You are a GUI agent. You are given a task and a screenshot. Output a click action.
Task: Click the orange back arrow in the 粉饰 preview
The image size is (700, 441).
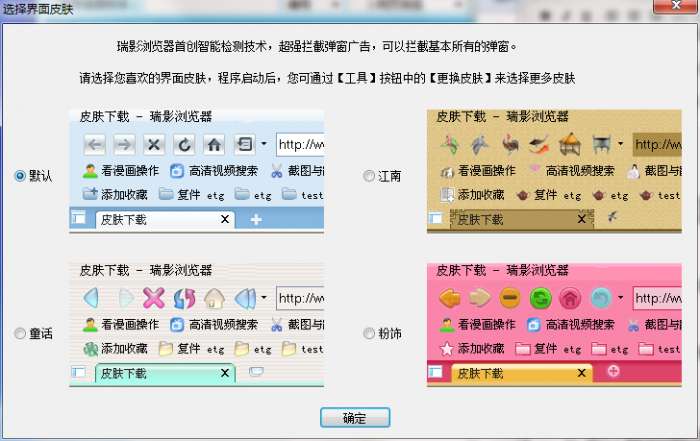tap(450, 298)
